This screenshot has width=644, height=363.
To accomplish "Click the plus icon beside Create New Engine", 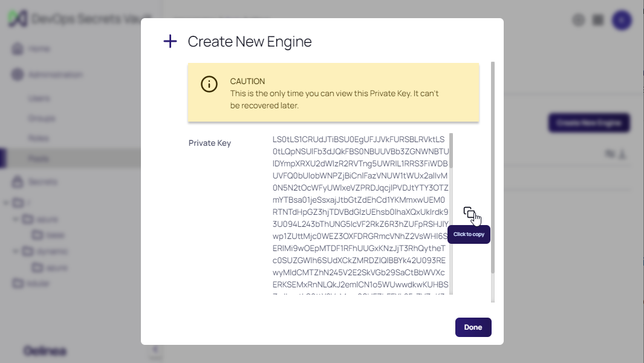I will [x=171, y=41].
